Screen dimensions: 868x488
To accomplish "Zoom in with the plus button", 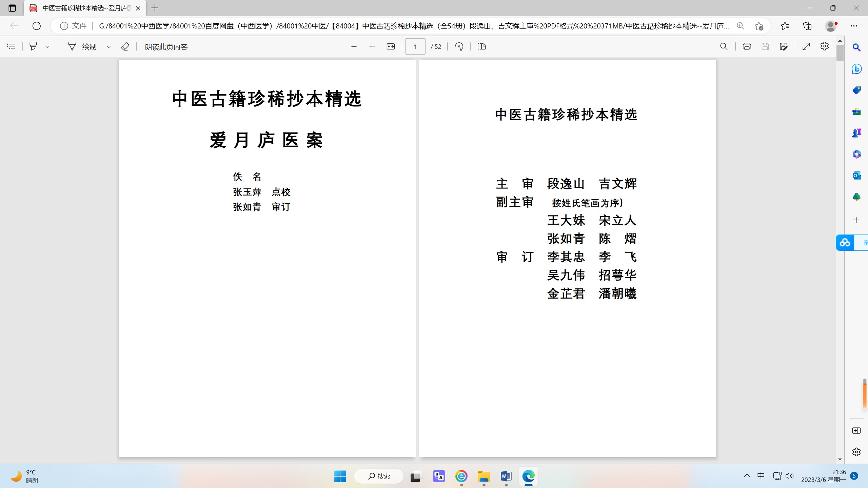I will pos(372,46).
